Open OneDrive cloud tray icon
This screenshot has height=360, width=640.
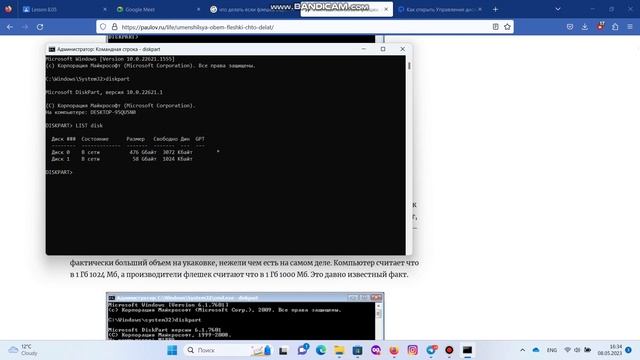point(536,350)
